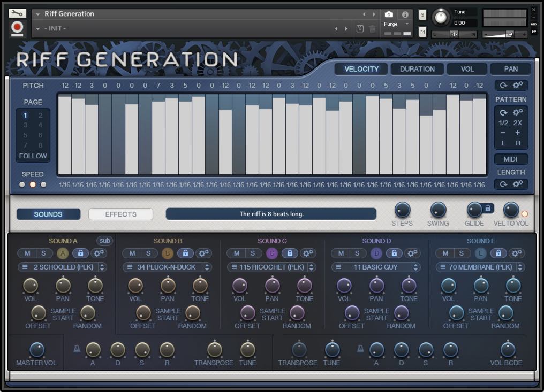Open Pattern gear settings
544x392 pixels.
pyautogui.click(x=518, y=112)
